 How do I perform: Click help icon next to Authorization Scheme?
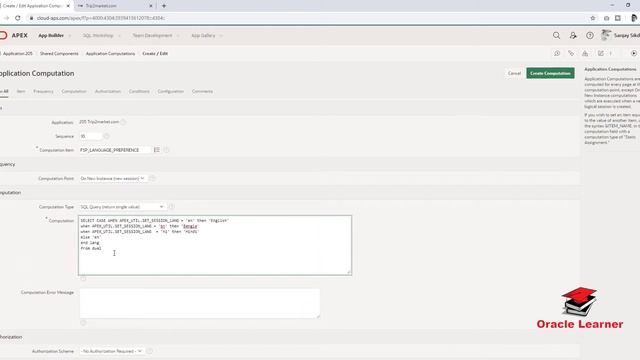tap(150, 351)
